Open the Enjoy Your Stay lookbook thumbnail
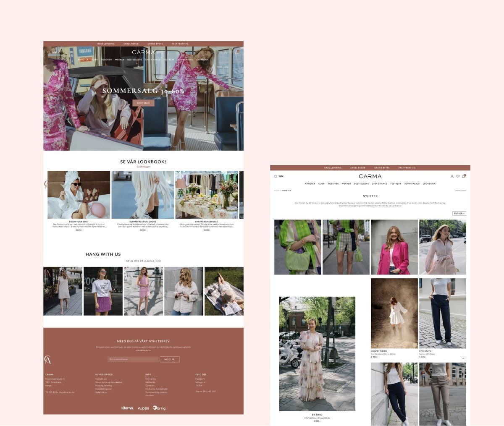This screenshot has width=504, height=426. [x=79, y=195]
